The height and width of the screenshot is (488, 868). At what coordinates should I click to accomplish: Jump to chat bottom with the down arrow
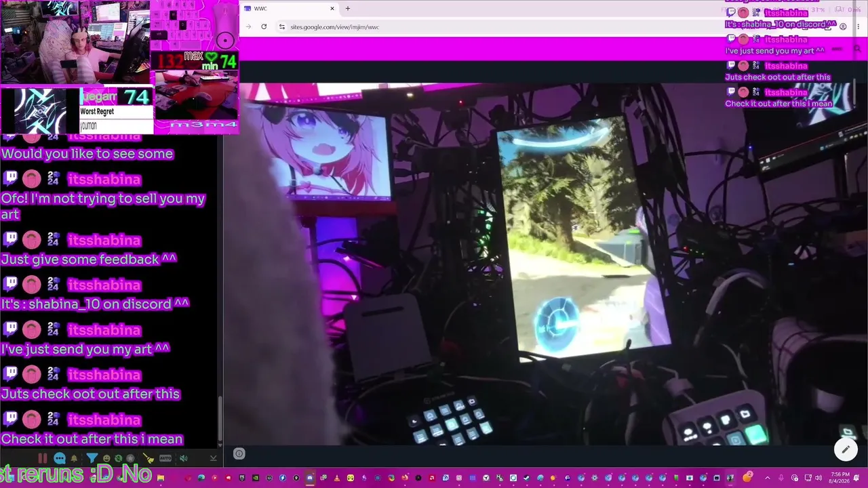213,458
